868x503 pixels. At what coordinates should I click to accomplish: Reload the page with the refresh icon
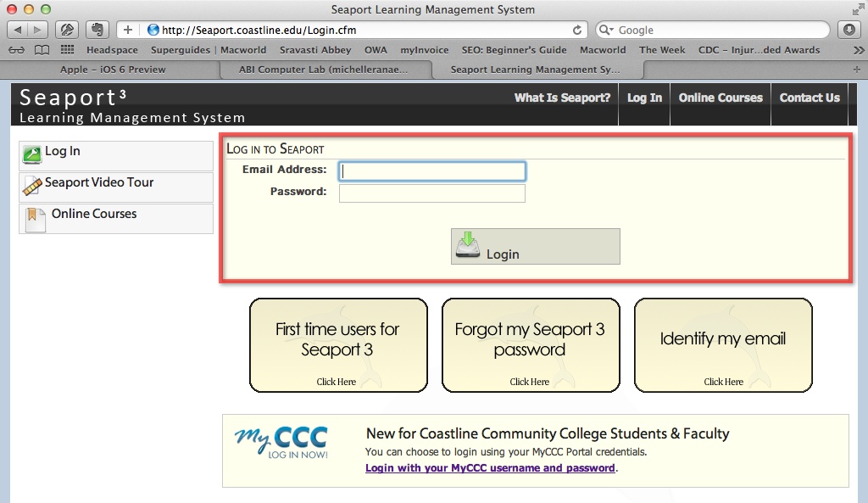(x=576, y=30)
